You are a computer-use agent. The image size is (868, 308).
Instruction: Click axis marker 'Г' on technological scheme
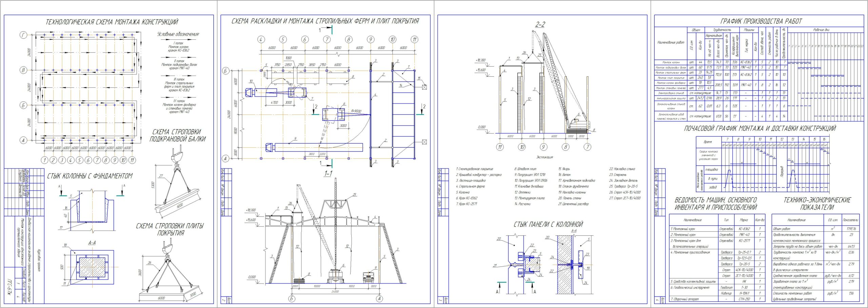[23, 35]
